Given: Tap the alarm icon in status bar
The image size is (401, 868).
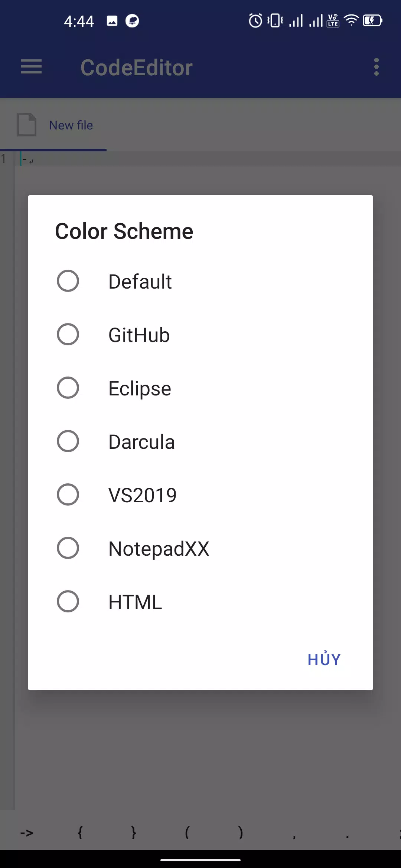Looking at the screenshot, I should [255, 21].
